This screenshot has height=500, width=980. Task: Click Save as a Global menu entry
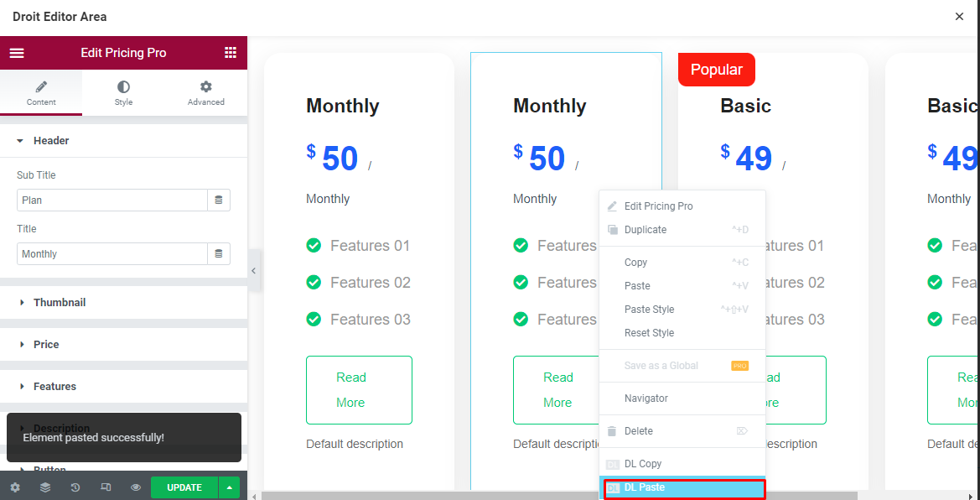tap(682, 366)
